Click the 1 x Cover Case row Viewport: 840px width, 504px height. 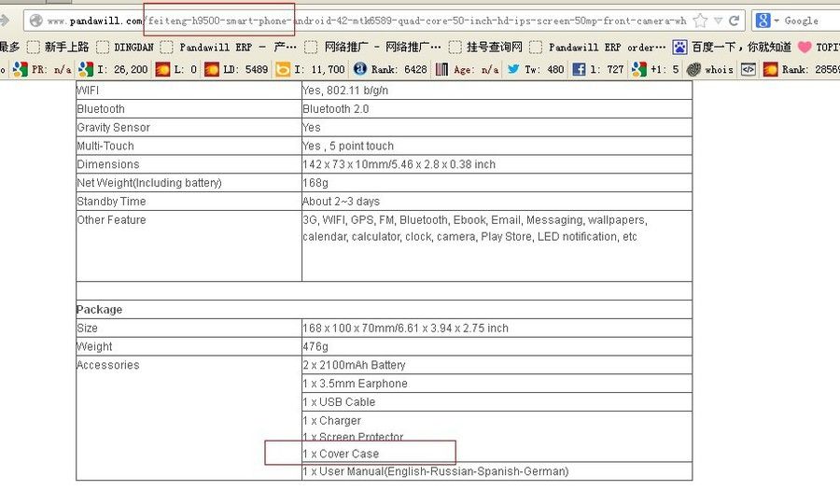click(x=341, y=454)
